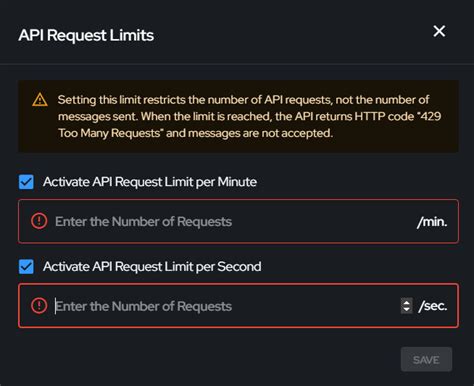Uncheck the Request Limit per Second checkbox

click(26, 267)
